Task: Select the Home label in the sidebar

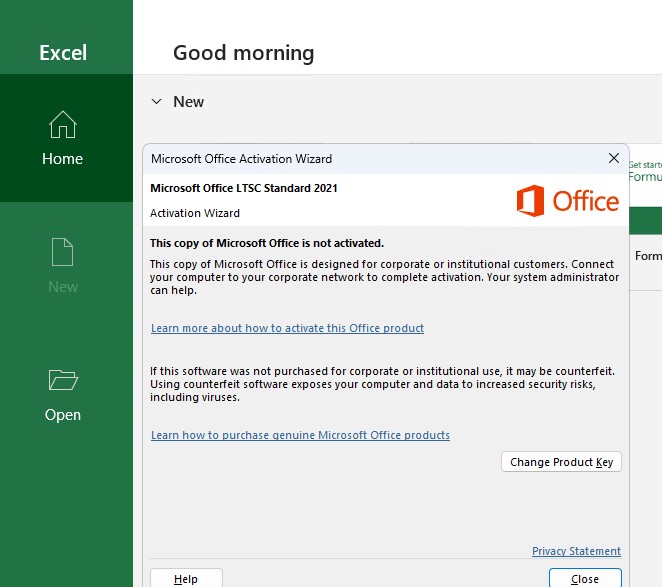Action: [62, 159]
